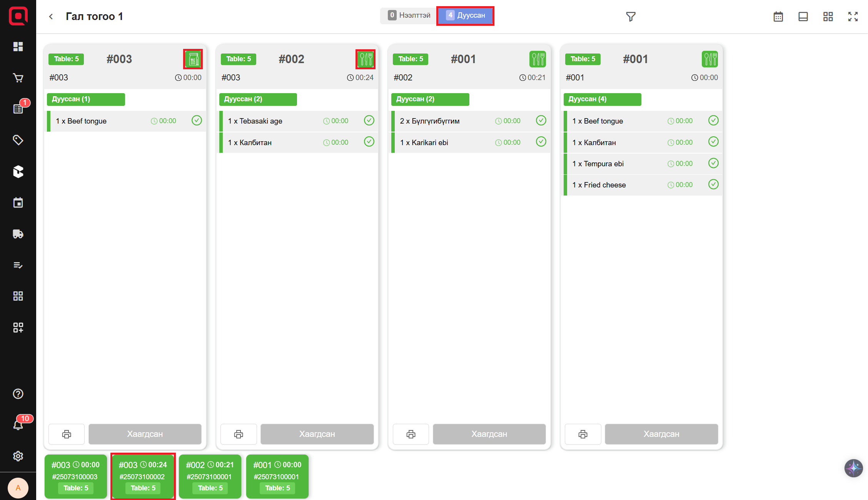Open notifications bell with 10 badge
The image size is (868, 500).
click(18, 425)
